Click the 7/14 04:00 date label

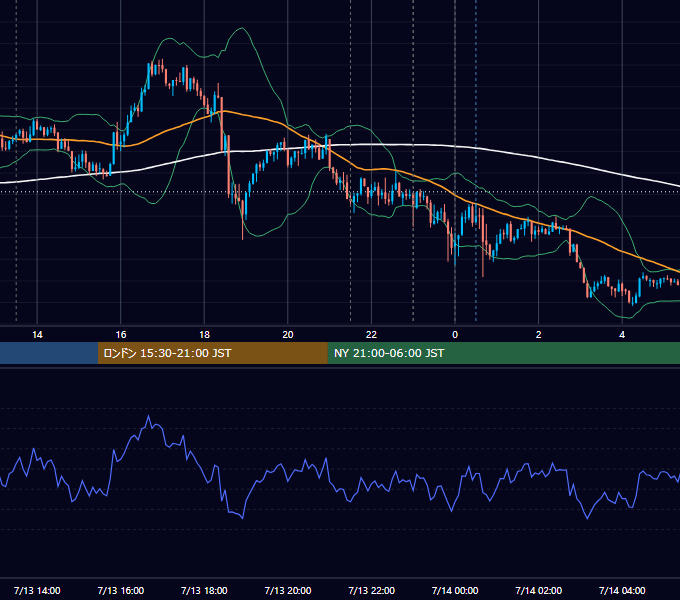tap(622, 590)
